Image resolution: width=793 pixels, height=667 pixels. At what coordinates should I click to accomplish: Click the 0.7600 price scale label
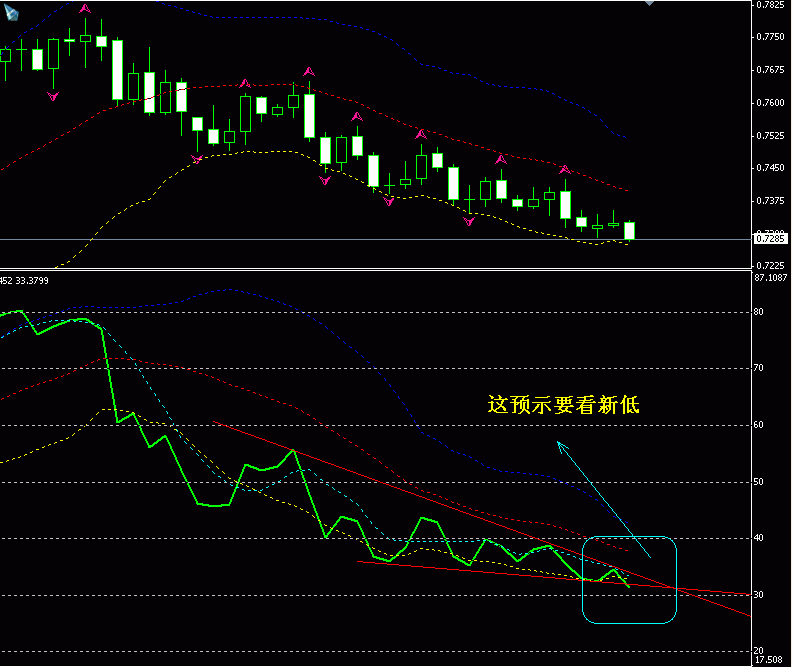770,103
